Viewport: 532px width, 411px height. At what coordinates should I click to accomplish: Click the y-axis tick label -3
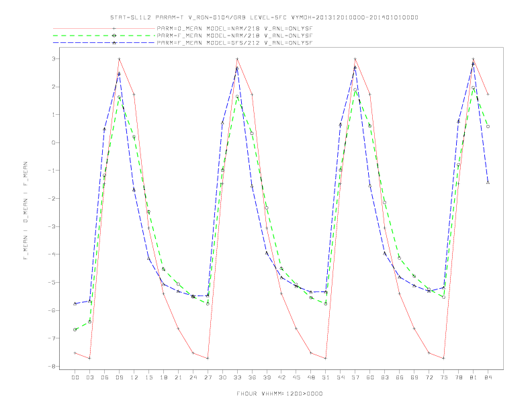[x=52, y=226]
